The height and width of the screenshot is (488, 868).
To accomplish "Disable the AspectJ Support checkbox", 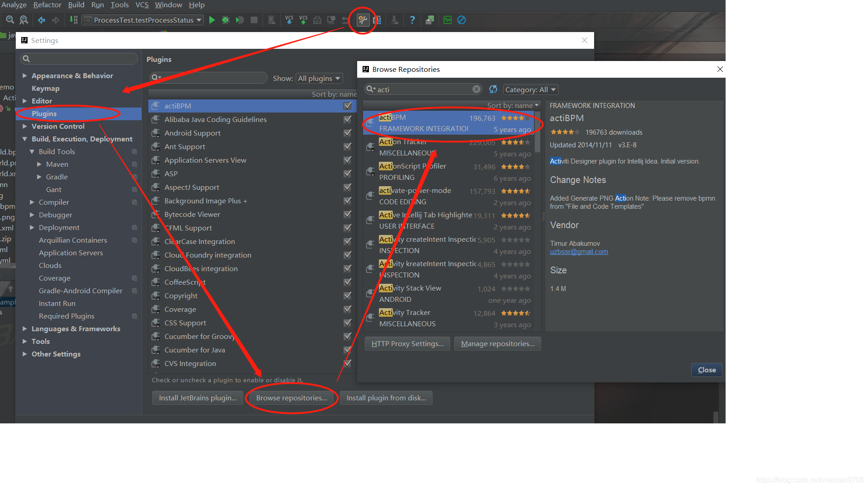I will click(x=347, y=187).
